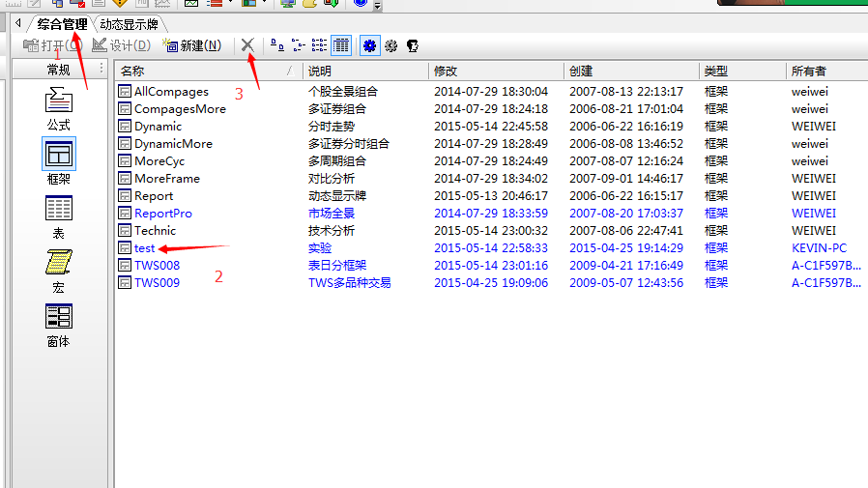Switch to the 动态显示牌 tab
This screenshot has width=868, height=488.
click(x=130, y=24)
